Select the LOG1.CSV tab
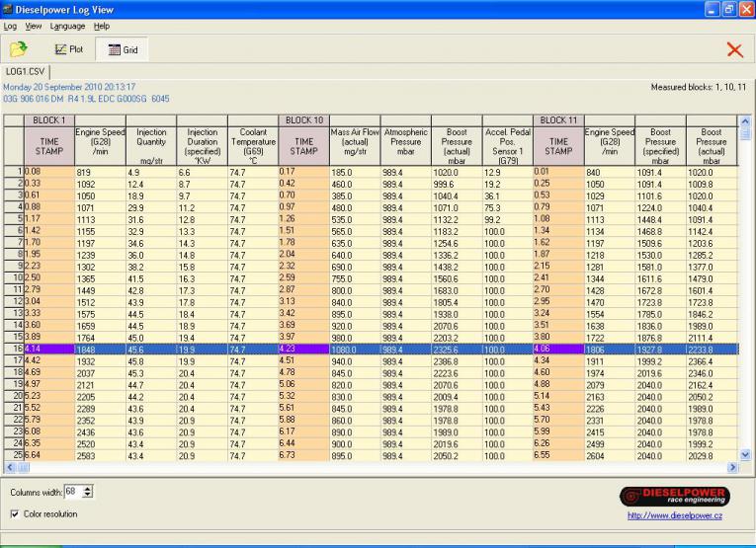This screenshot has width=756, height=548. (x=25, y=72)
